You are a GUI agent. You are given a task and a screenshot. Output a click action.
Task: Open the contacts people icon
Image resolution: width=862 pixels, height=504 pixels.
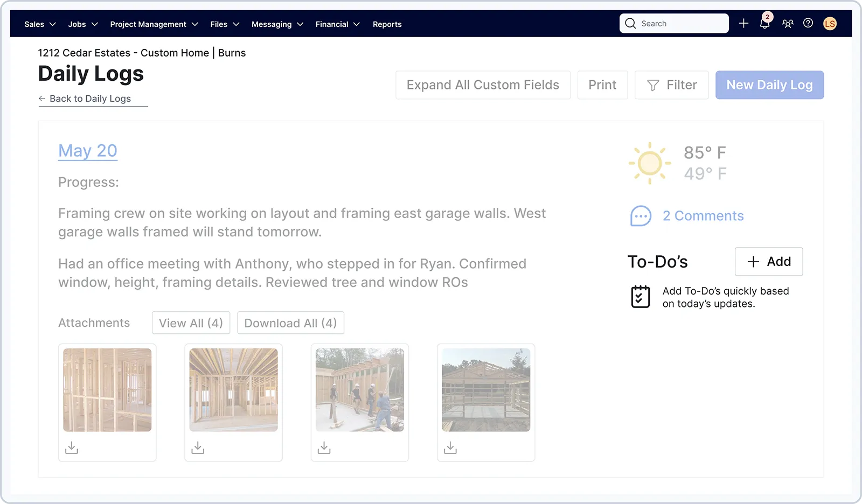[788, 24]
